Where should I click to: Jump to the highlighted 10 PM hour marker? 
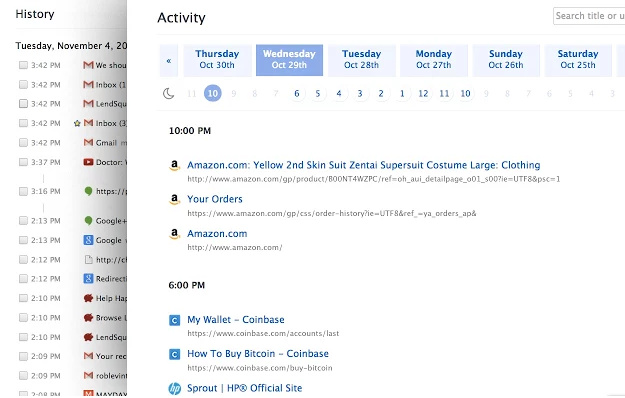tap(212, 94)
